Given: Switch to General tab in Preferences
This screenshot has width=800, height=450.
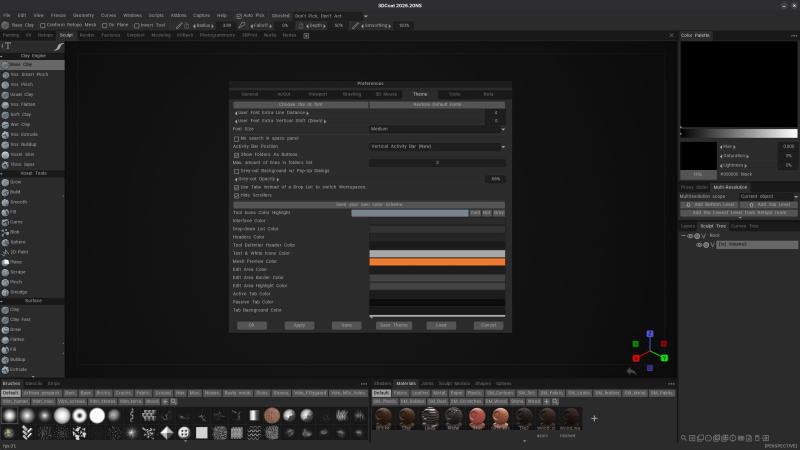Looking at the screenshot, I should point(249,94).
